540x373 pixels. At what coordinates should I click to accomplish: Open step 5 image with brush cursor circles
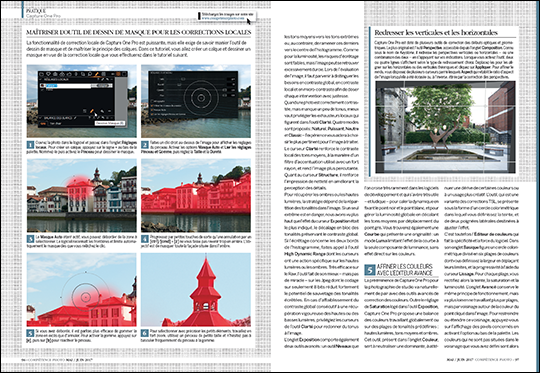tap(82, 290)
